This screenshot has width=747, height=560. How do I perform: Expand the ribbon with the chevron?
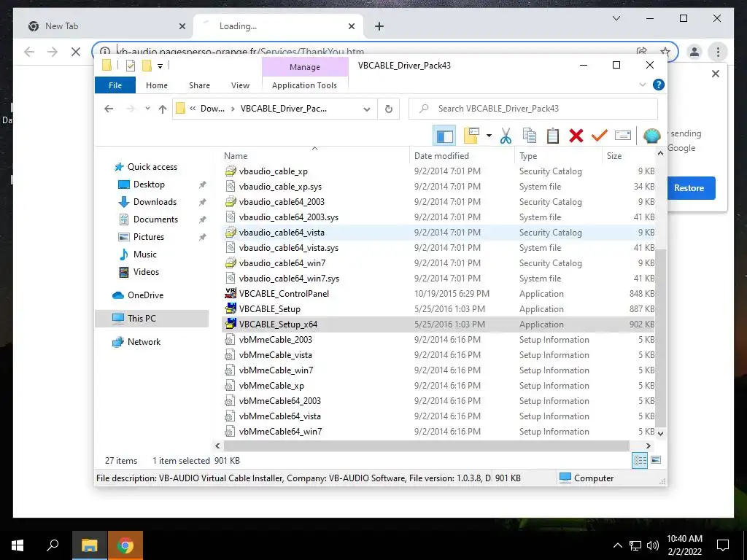[642, 85]
